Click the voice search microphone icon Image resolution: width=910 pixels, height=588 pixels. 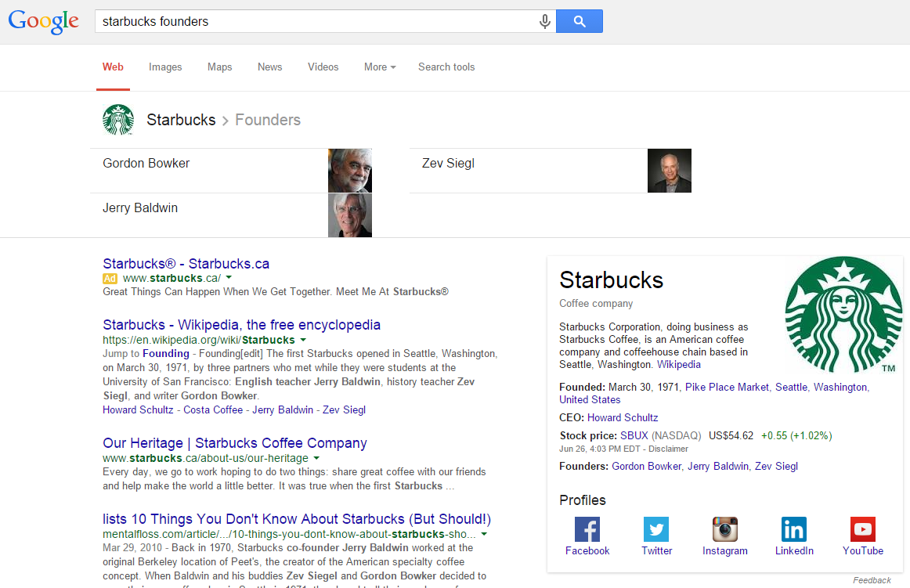(545, 22)
